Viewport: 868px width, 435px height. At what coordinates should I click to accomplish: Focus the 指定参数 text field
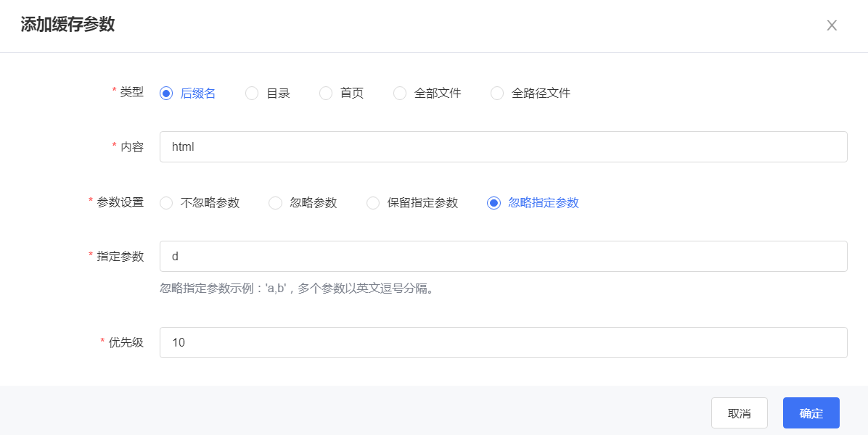pos(503,256)
